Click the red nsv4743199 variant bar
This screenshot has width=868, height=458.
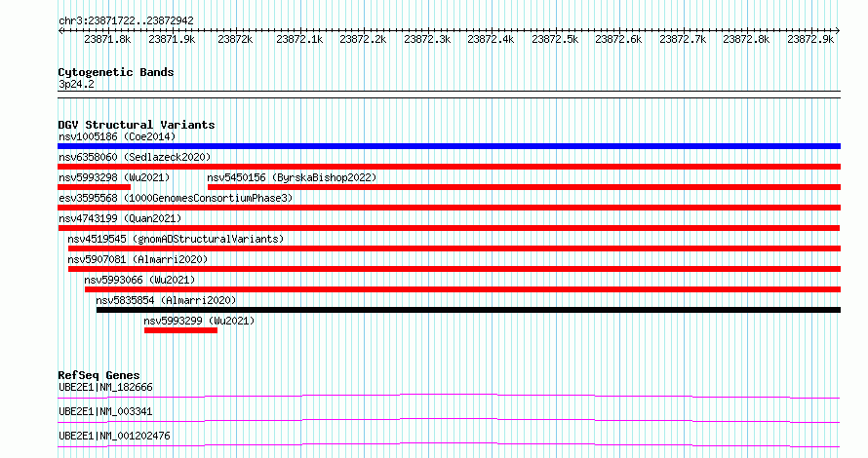[449, 228]
